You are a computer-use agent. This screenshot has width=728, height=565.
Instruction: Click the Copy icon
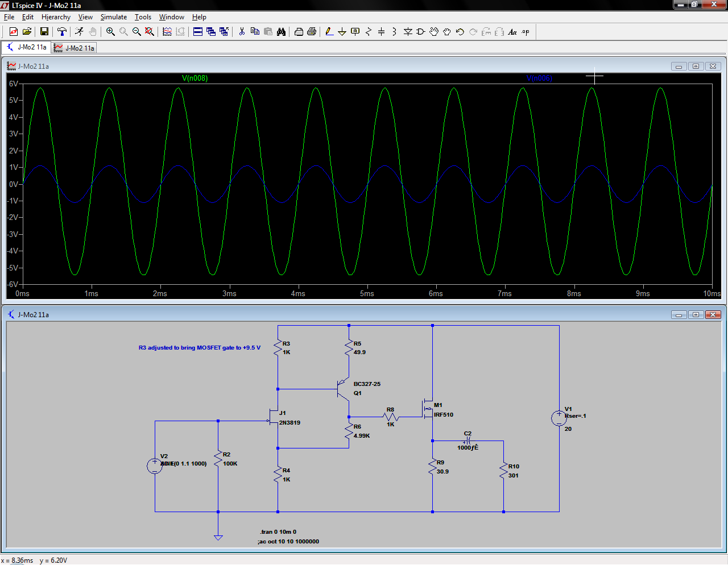pyautogui.click(x=255, y=32)
